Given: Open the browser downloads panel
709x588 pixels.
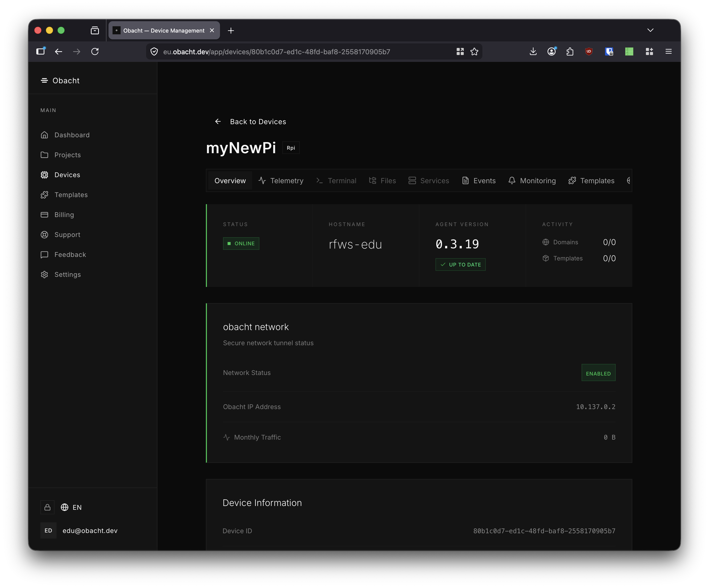Looking at the screenshot, I should point(533,51).
